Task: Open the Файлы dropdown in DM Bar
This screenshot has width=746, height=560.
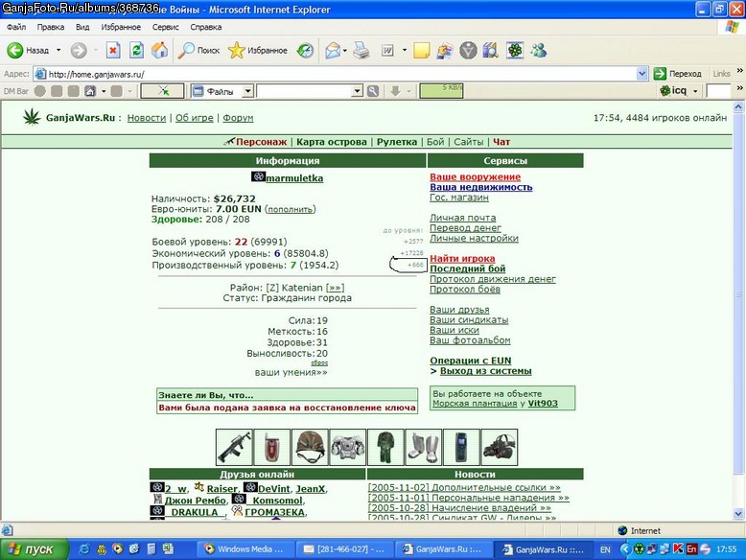Action: click(x=248, y=91)
